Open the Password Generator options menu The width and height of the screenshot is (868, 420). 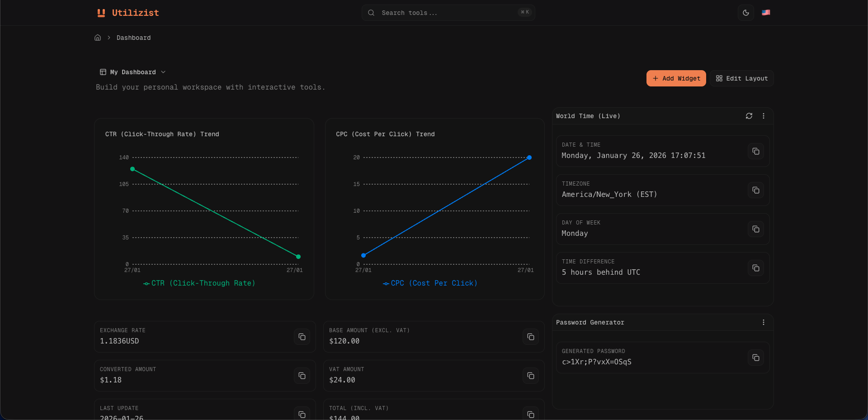pyautogui.click(x=764, y=322)
